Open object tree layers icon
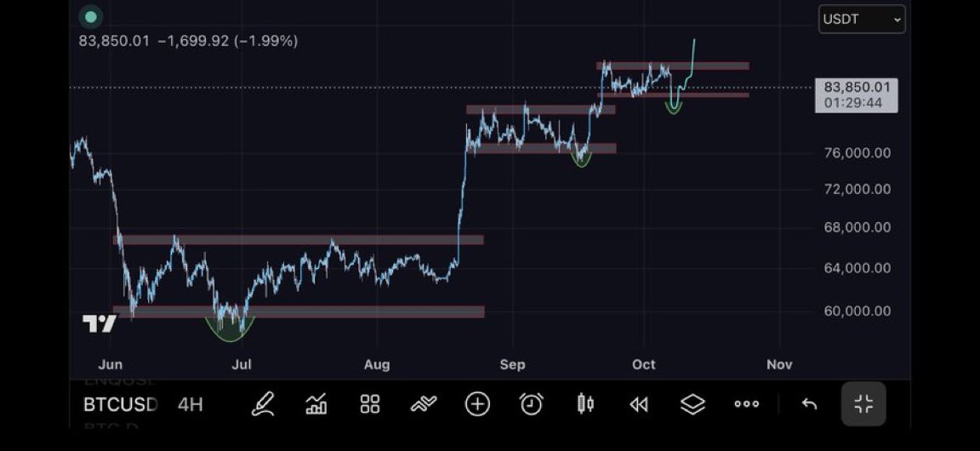The image size is (980, 451). coord(692,404)
